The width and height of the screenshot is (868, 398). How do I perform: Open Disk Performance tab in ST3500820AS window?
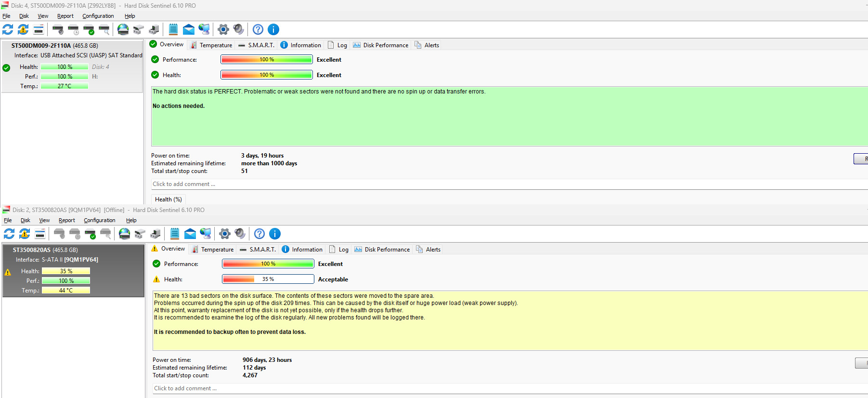(x=382, y=249)
